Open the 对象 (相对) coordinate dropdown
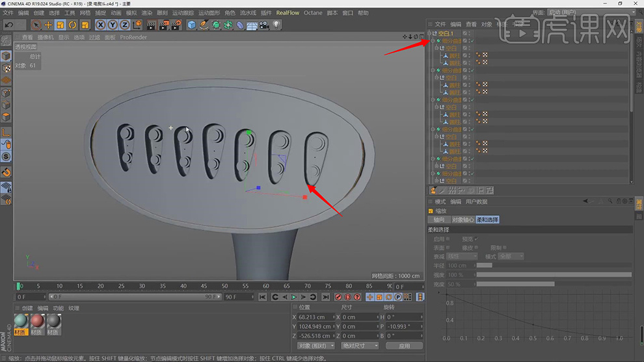 pos(315,346)
